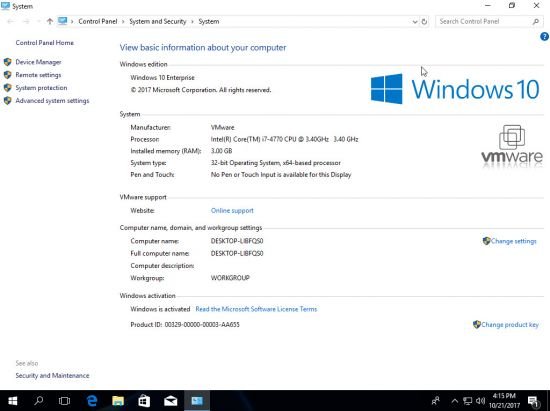
Task: Expand the address bar history dropdown
Action: click(x=415, y=22)
